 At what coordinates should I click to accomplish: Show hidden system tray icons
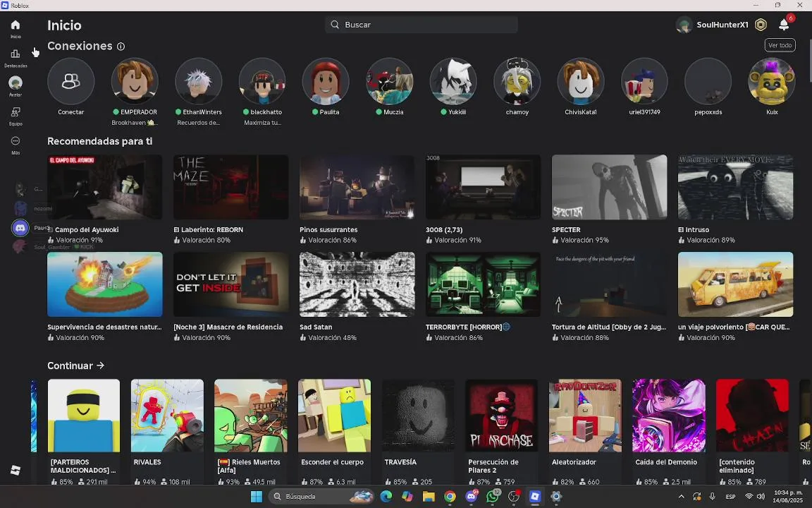[x=681, y=497]
